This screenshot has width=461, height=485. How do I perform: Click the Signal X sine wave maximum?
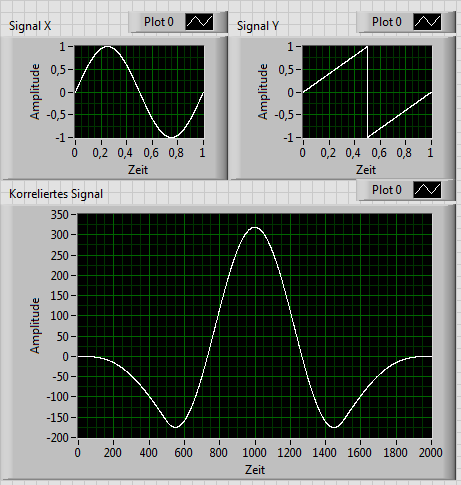coord(107,47)
